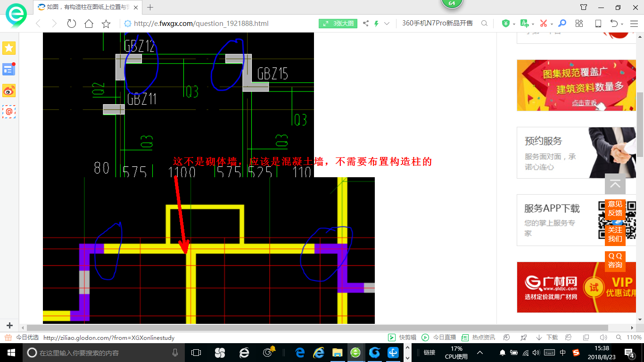Click the blue find magnifier icon
Screen dimensions: 644x362
562,23
